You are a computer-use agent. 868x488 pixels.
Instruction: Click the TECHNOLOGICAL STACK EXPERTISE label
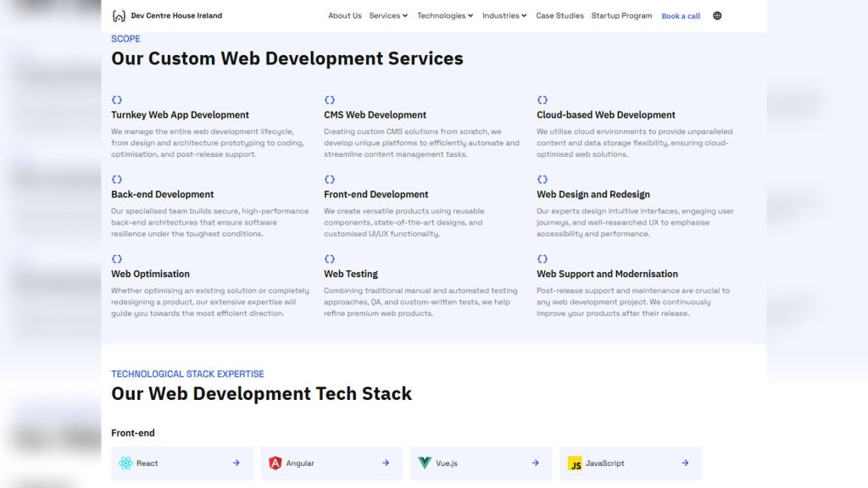coord(187,374)
